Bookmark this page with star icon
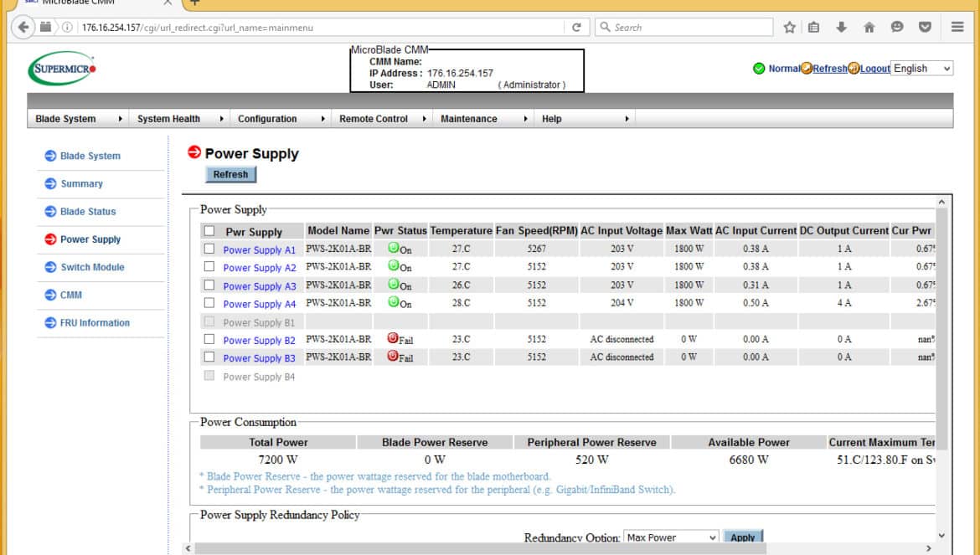The width and height of the screenshot is (980, 555). click(x=789, y=27)
